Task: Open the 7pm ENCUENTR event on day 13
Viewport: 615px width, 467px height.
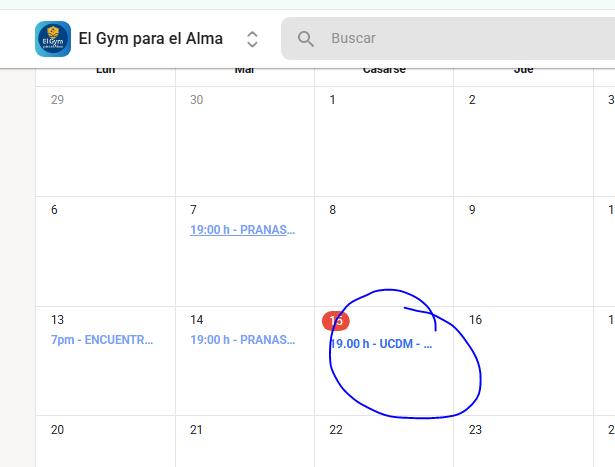Action: tap(102, 340)
